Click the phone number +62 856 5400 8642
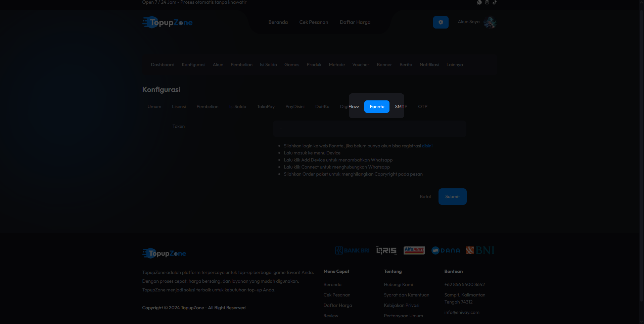The height and width of the screenshot is (324, 644). click(464, 284)
